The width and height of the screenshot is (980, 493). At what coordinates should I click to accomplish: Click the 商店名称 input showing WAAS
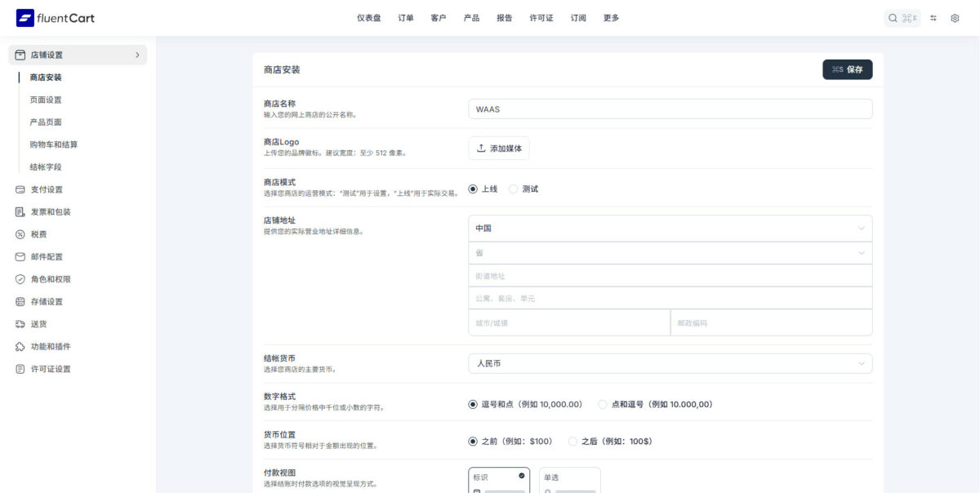pyautogui.click(x=670, y=109)
